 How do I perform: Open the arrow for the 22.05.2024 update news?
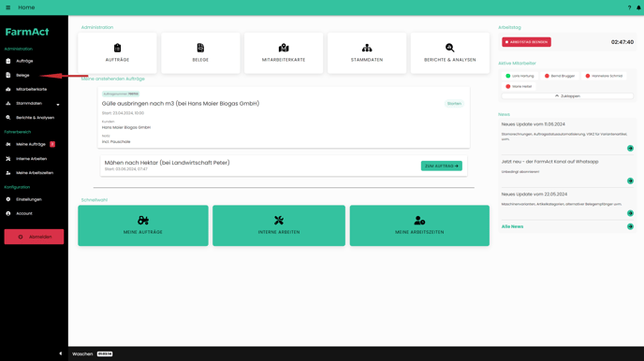(630, 213)
